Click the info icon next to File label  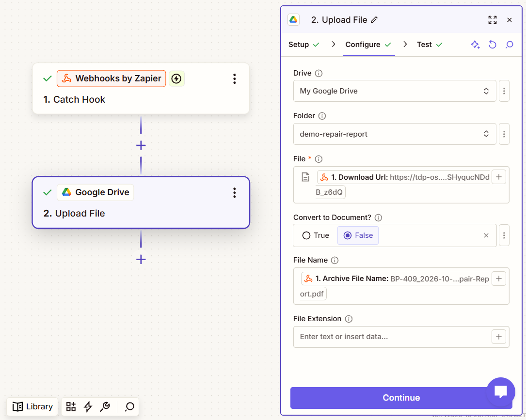pyautogui.click(x=319, y=159)
